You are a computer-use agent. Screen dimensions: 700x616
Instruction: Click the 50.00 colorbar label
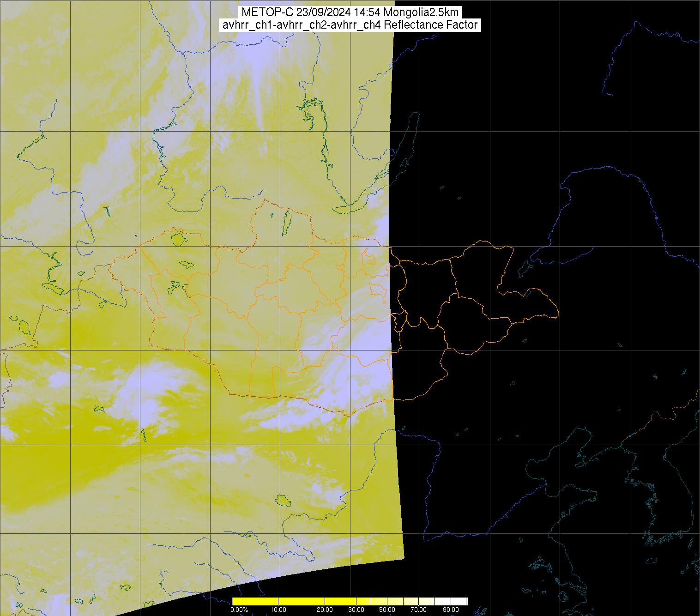click(x=387, y=610)
